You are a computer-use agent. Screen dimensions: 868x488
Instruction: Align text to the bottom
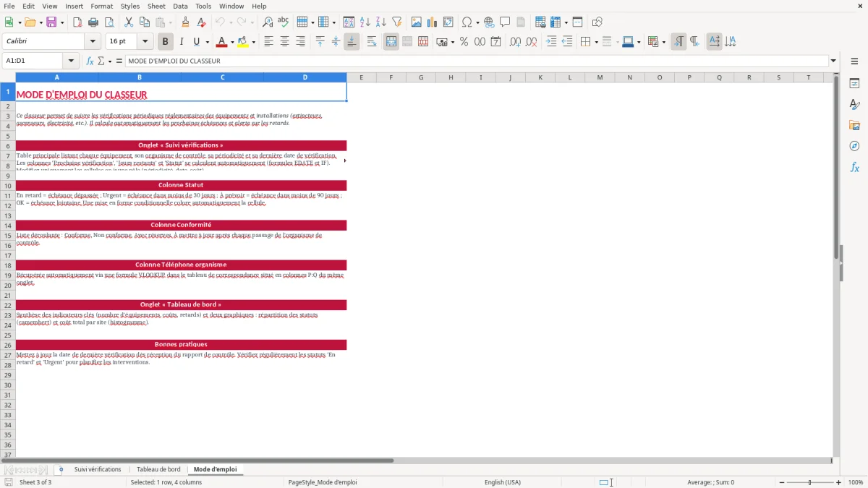[x=352, y=42]
